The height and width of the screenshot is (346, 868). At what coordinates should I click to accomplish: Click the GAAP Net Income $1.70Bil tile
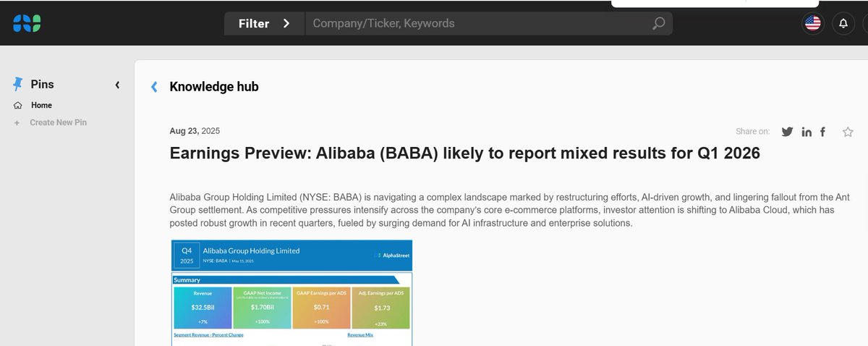[262, 308]
